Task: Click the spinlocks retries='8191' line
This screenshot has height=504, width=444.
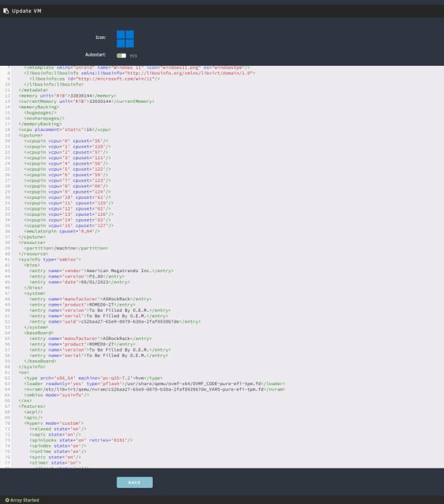Action: (81, 440)
